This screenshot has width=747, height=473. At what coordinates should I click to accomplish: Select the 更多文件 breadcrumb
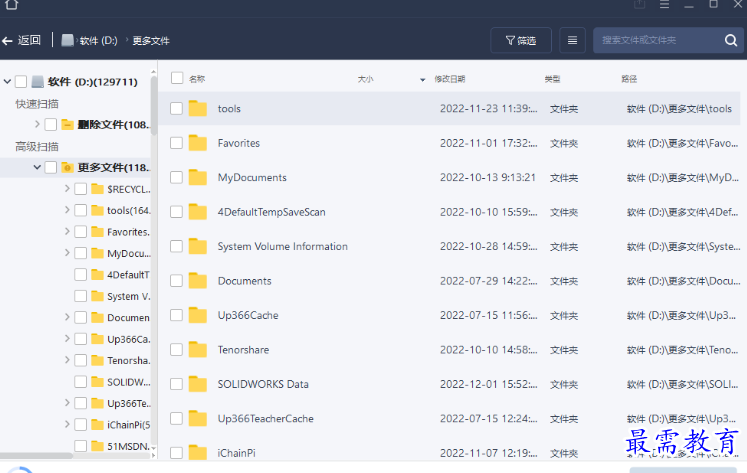tap(151, 40)
